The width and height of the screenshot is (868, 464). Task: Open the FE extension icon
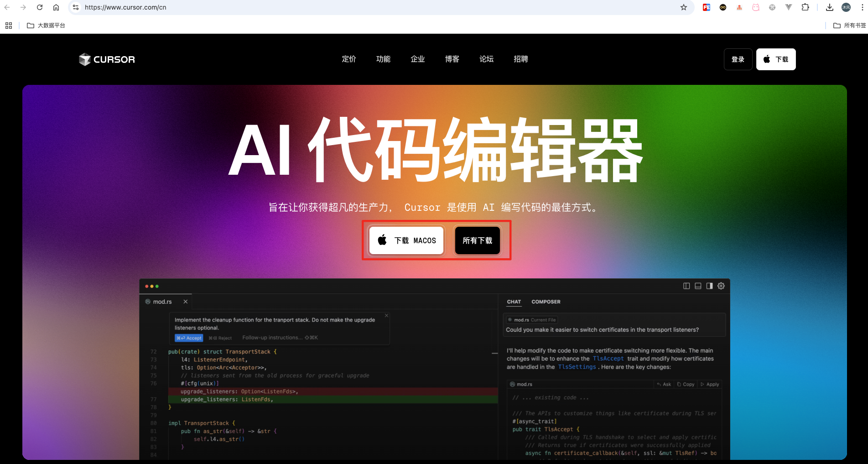707,7
